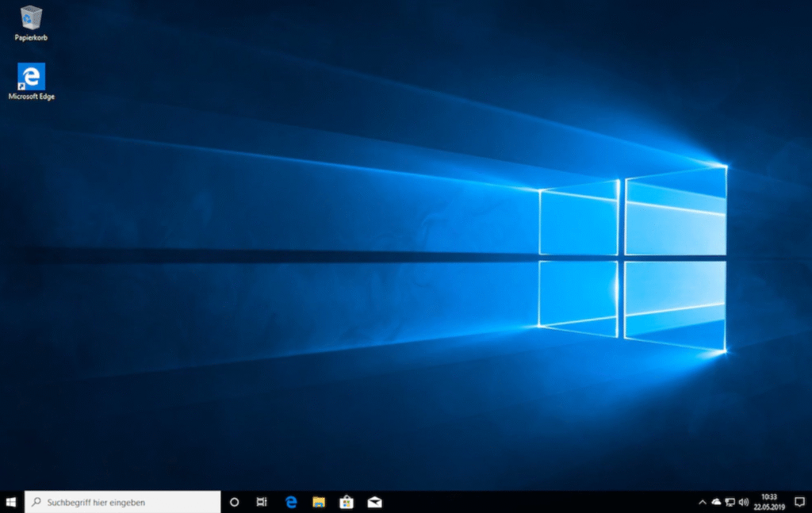Screen dimensions: 812x513
Task: Open the volume speaker control
Action: click(744, 502)
